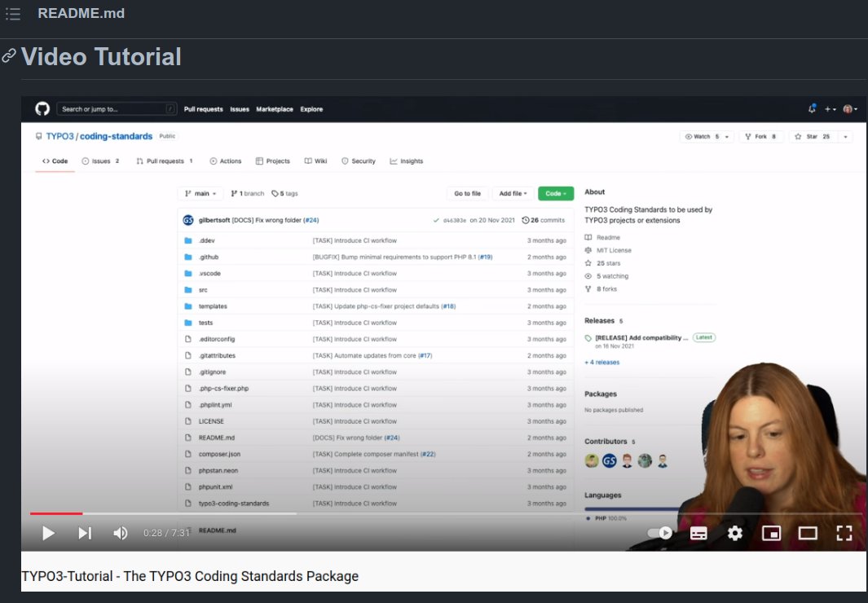The height and width of the screenshot is (603, 868).
Task: Select the Actions tab
Action: pyautogui.click(x=225, y=161)
